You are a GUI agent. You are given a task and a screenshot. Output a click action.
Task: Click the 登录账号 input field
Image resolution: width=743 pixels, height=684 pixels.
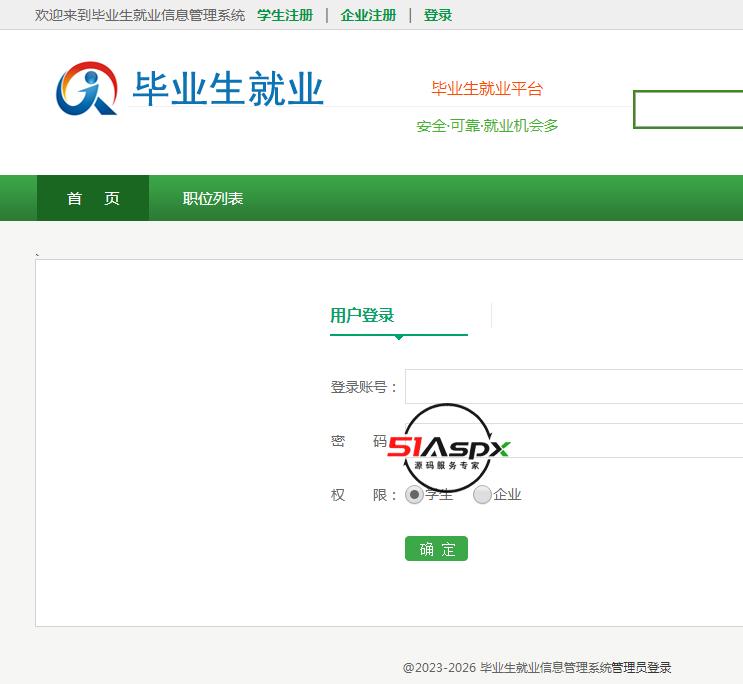click(574, 386)
